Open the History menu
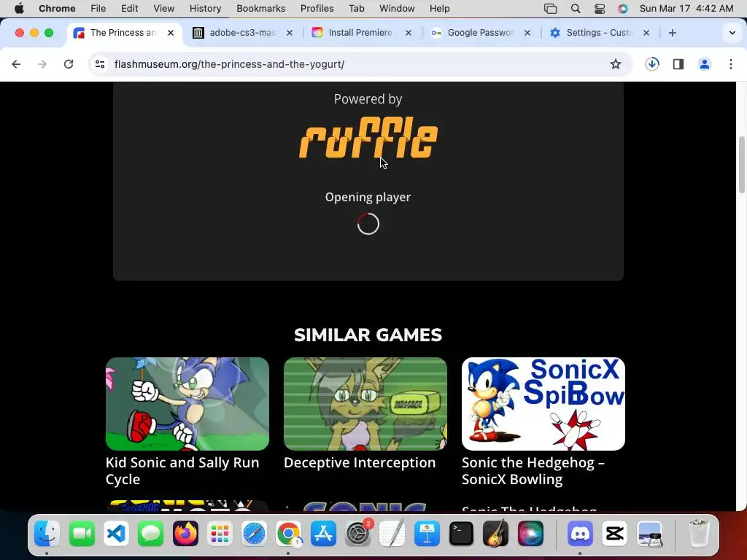The image size is (747, 560). pos(205,9)
